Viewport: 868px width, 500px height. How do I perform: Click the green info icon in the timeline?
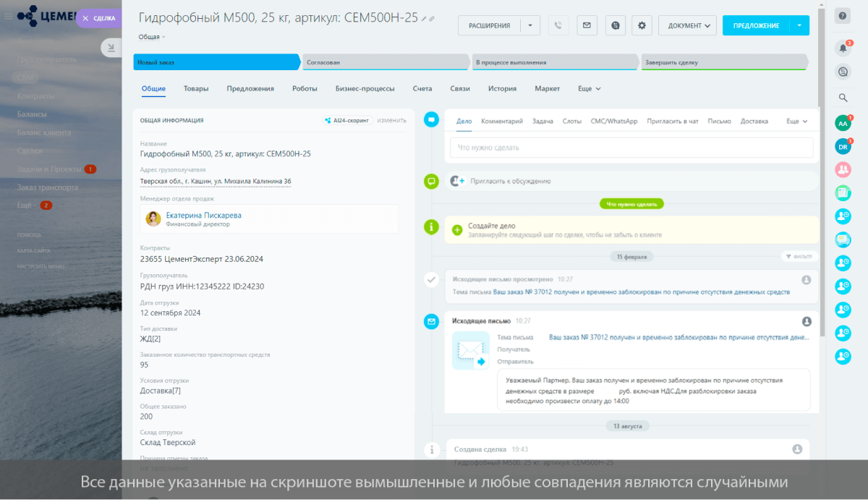click(x=432, y=227)
